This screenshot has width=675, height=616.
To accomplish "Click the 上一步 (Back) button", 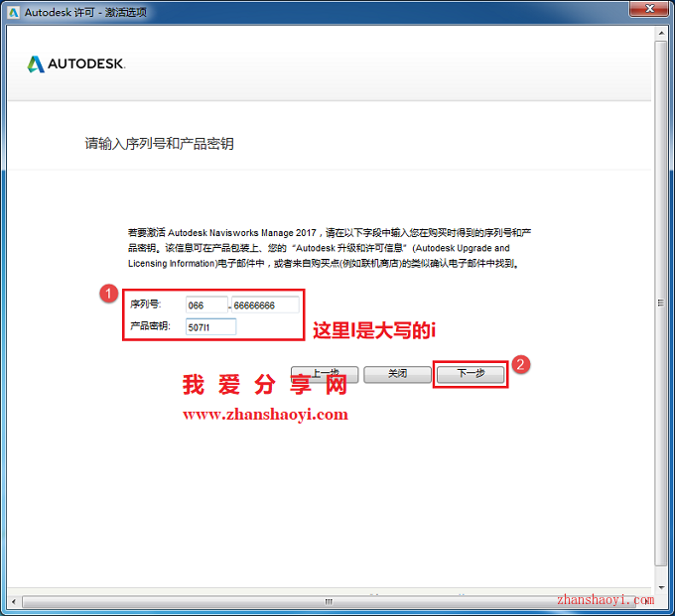I will [x=325, y=374].
